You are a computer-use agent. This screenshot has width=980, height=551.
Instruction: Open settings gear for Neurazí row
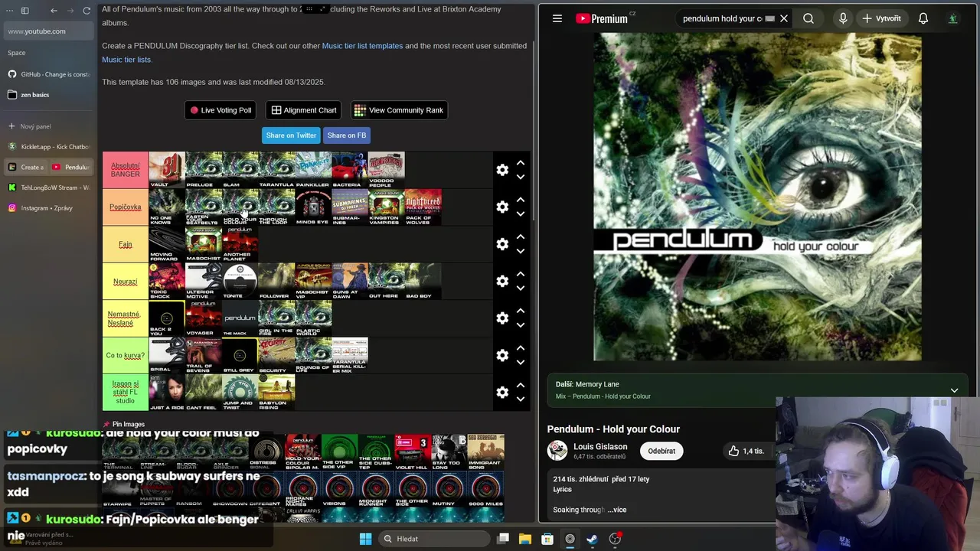point(502,281)
